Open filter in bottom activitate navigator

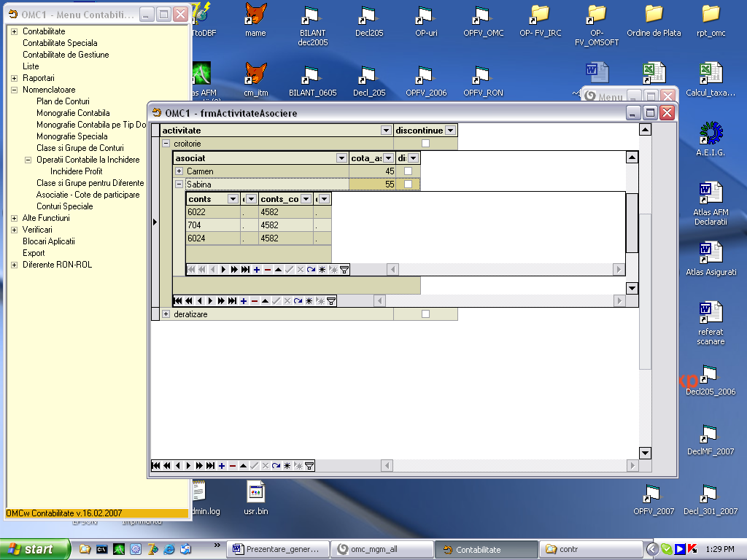coord(309,466)
